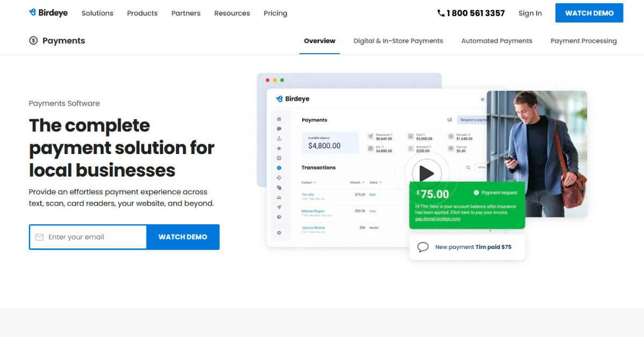Open Tim wils transaction link
This screenshot has height=337, width=644.
click(x=308, y=194)
